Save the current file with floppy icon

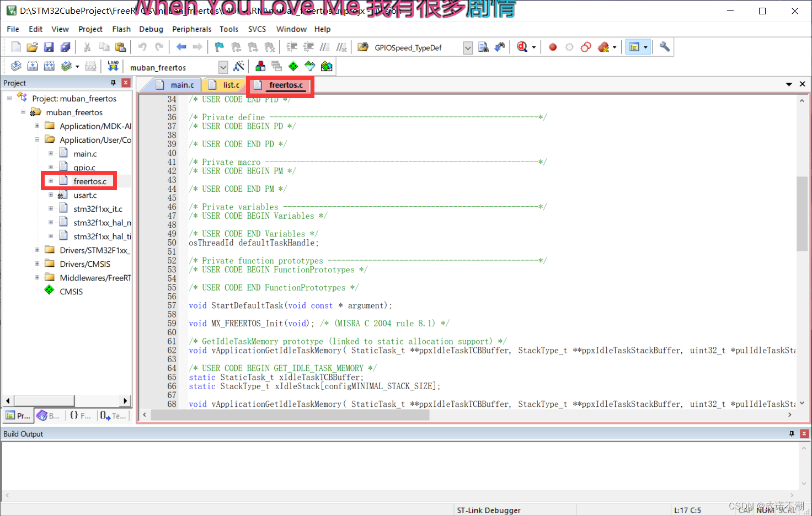point(49,47)
